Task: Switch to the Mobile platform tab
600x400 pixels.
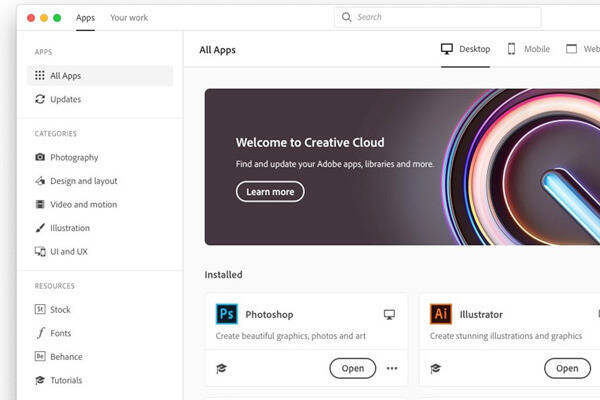Action: (528, 48)
